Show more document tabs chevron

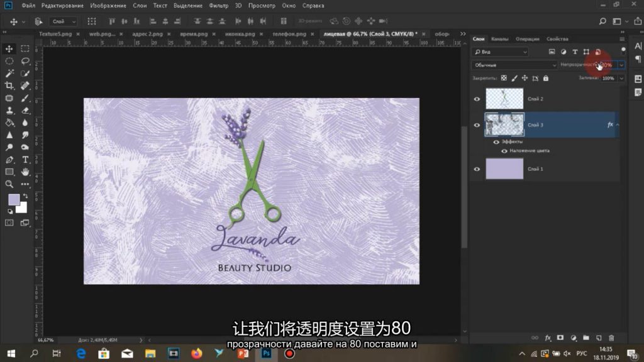463,34
